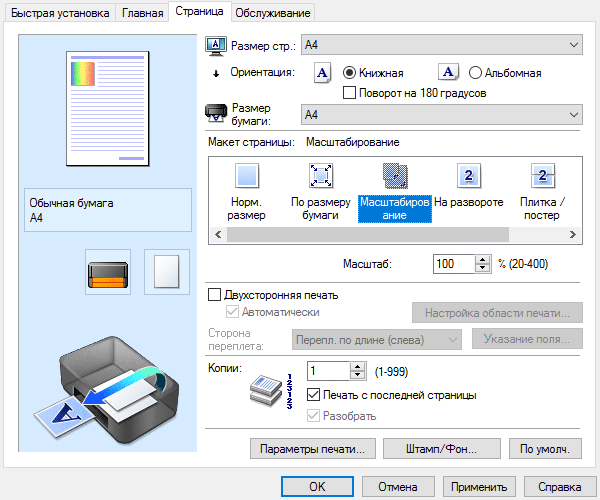This screenshot has width=600, height=500.
Task: Open the Штамп/Фон dialog button
Action: 442,448
